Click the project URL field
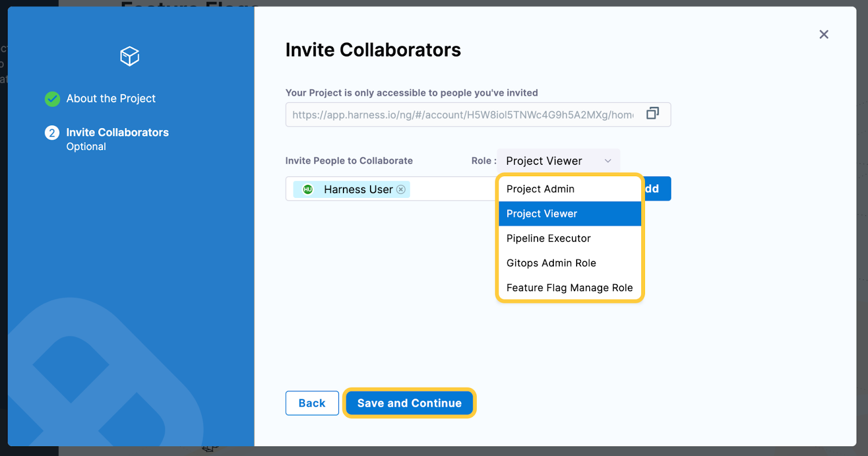The width and height of the screenshot is (868, 456). (x=461, y=114)
